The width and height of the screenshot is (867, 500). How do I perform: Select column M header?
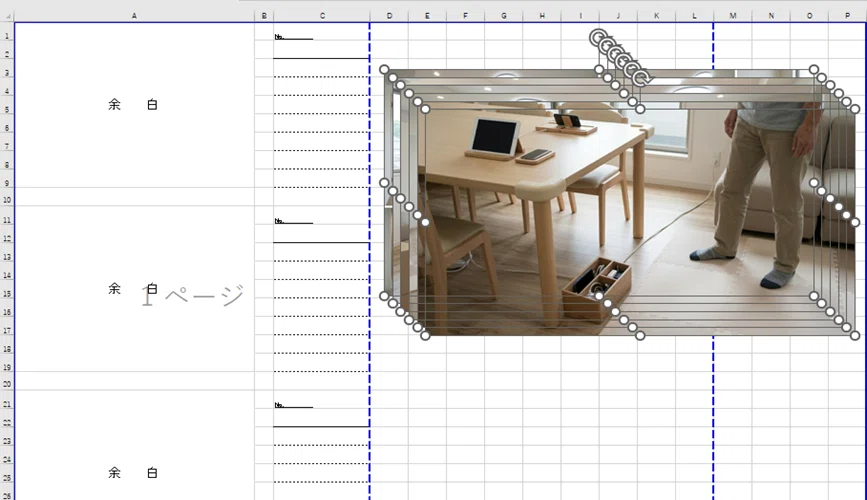point(733,16)
